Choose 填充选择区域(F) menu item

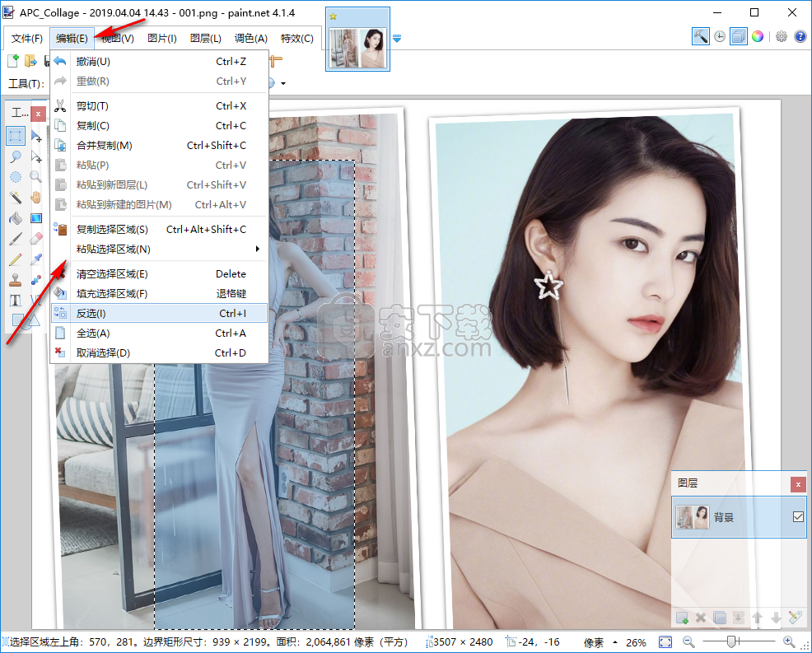159,294
